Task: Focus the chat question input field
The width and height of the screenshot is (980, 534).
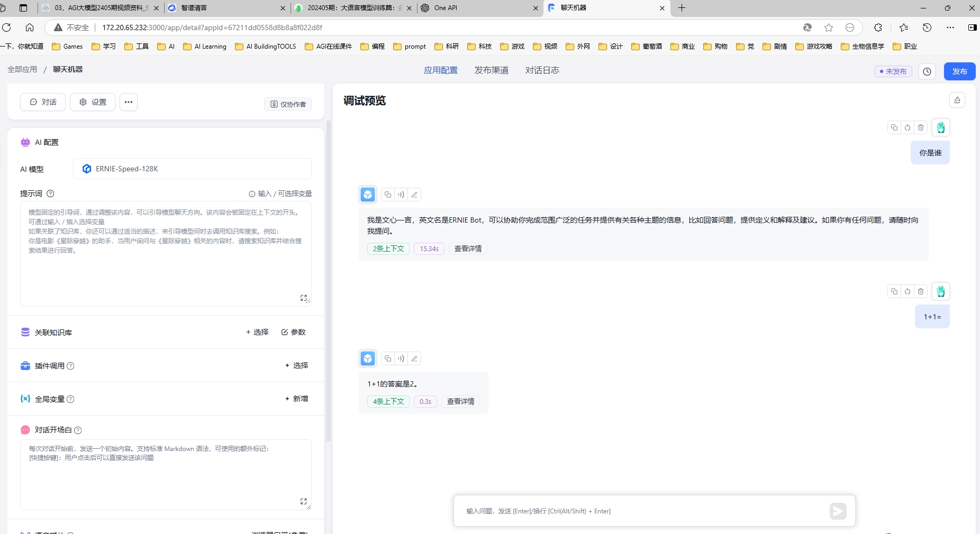Action: point(643,511)
